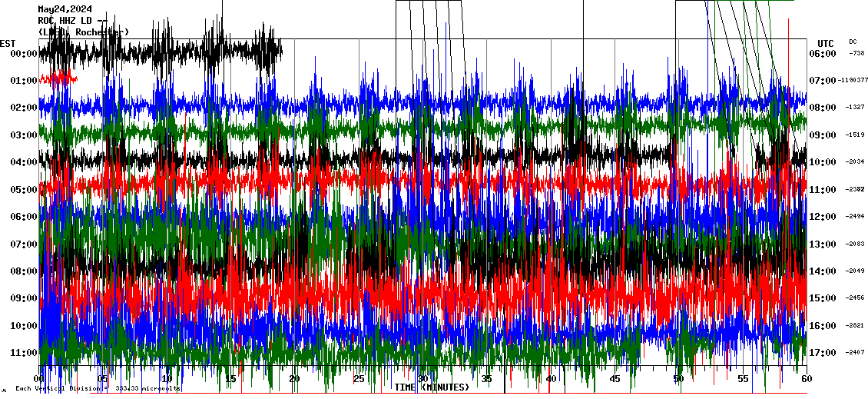Click the -738 DC offset value
Viewport: 868px width, 399px height.
856,54
